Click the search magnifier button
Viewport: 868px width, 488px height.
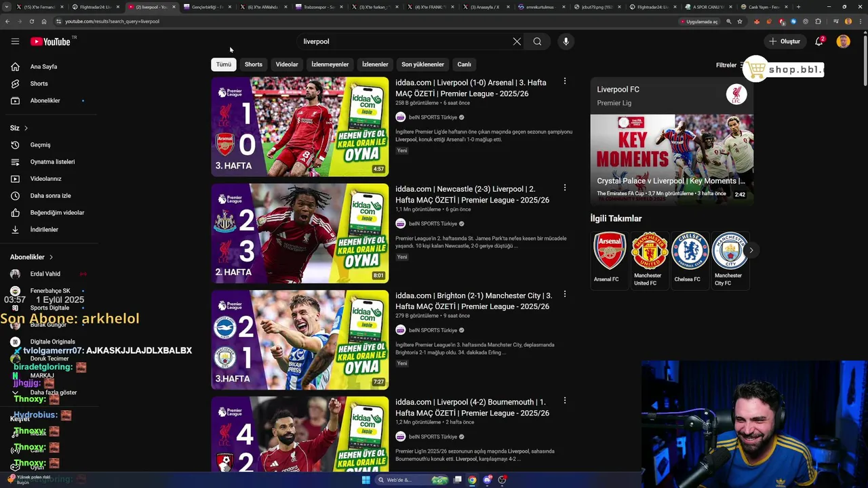pos(537,41)
